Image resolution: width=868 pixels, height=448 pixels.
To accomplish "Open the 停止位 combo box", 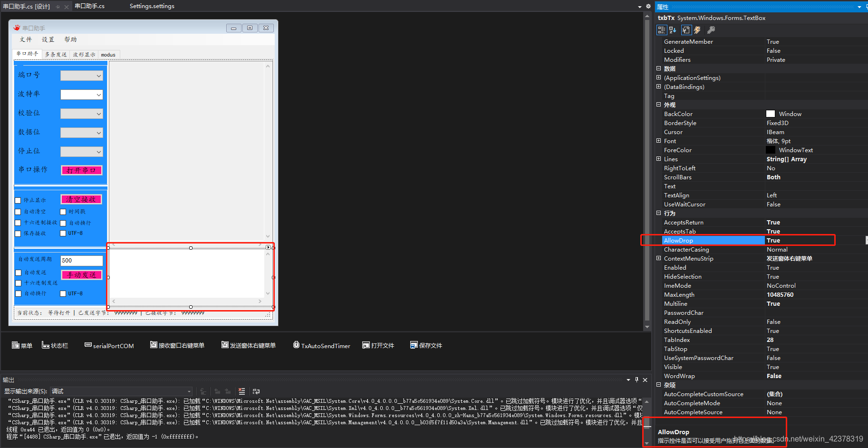I will tap(81, 152).
